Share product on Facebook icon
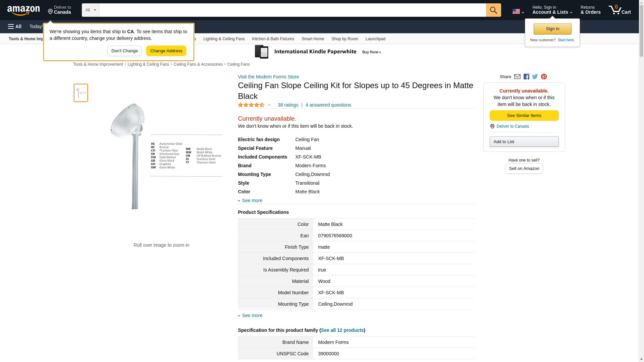The height and width of the screenshot is (362, 644). click(x=526, y=77)
